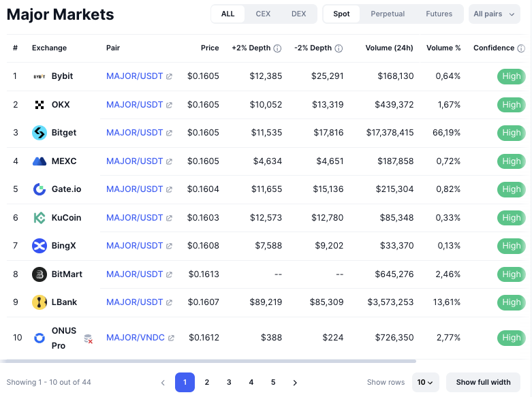Image resolution: width=532 pixels, height=397 pixels.
Task: Click BitMart price $0.1613
Action: pyautogui.click(x=204, y=274)
